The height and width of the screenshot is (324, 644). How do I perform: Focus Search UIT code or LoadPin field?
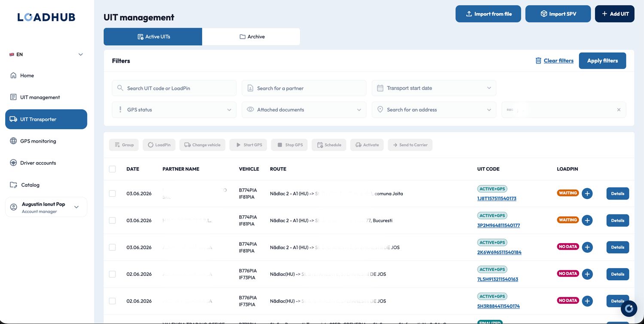point(174,88)
